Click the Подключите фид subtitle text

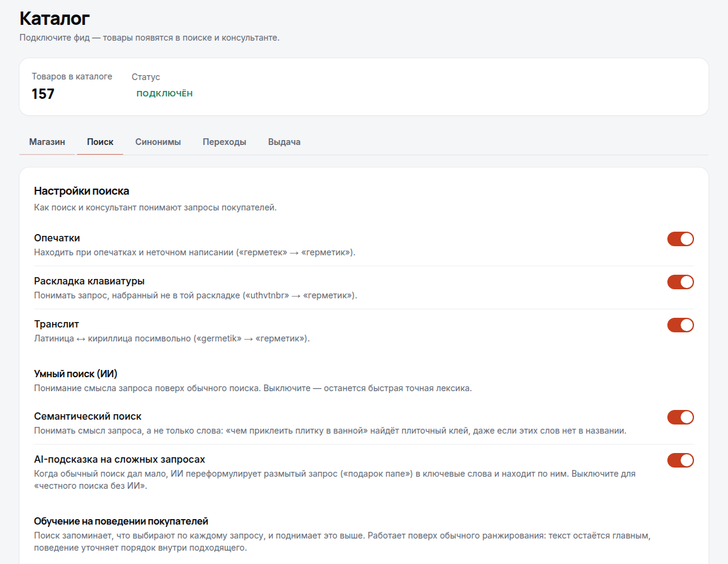[x=149, y=38]
